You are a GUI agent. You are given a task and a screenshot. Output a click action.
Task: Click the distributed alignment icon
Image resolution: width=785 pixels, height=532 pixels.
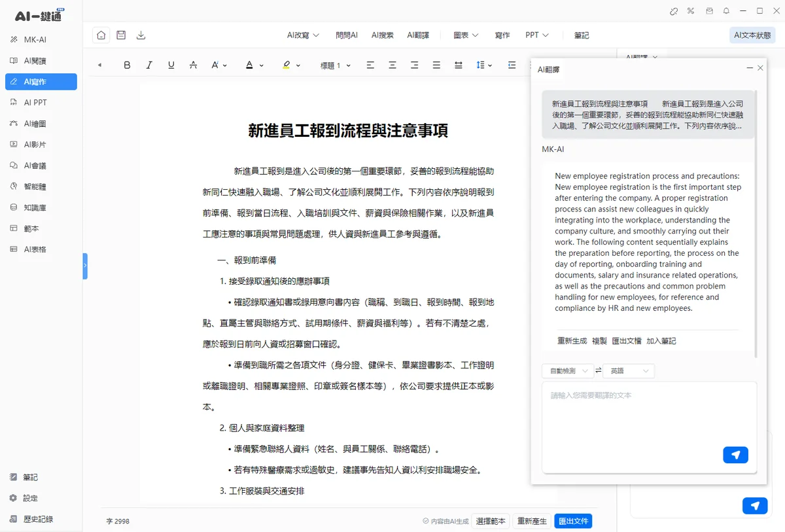[459, 65]
